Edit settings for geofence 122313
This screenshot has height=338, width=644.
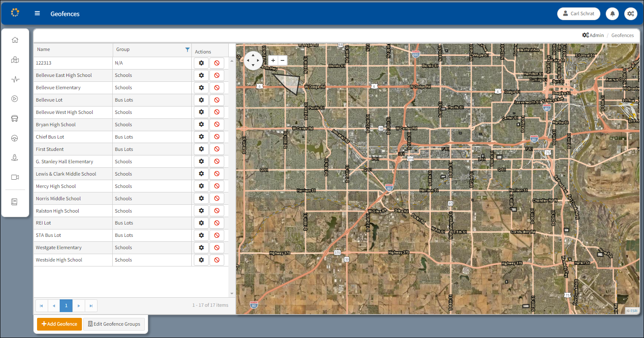201,63
